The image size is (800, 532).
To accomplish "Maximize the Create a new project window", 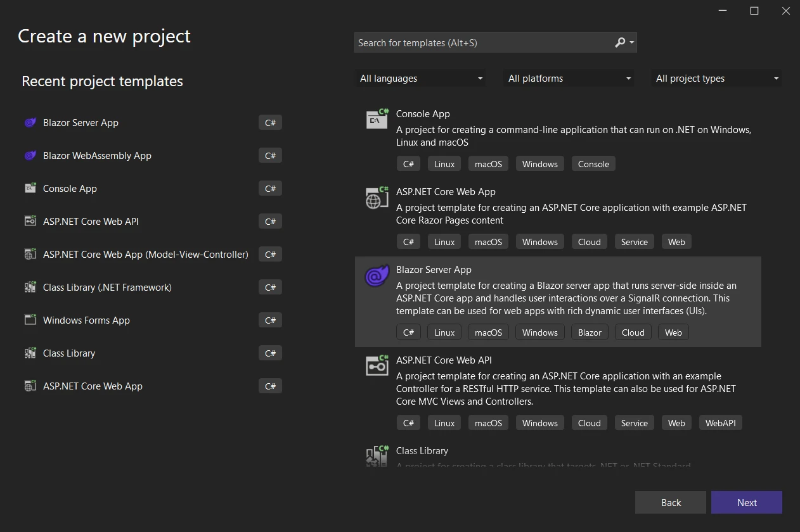I will (x=754, y=11).
